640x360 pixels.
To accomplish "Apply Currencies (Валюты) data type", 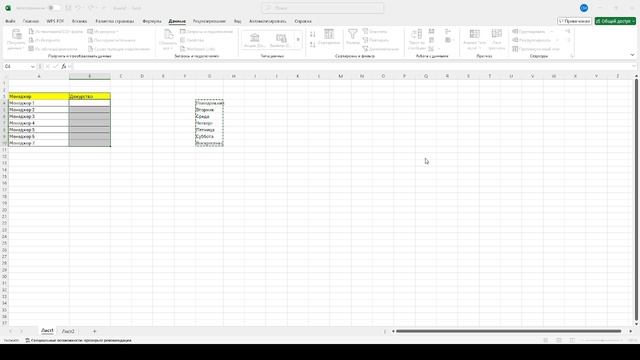I will (x=281, y=40).
